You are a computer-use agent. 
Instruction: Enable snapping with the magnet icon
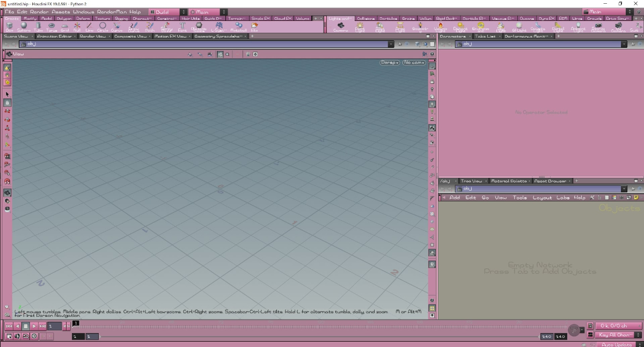(x=7, y=182)
